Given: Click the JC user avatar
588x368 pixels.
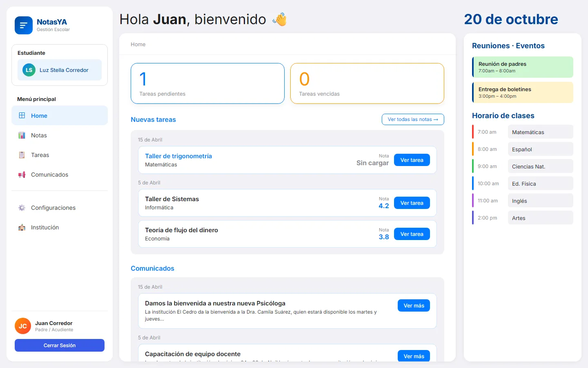Looking at the screenshot, I should tap(23, 326).
